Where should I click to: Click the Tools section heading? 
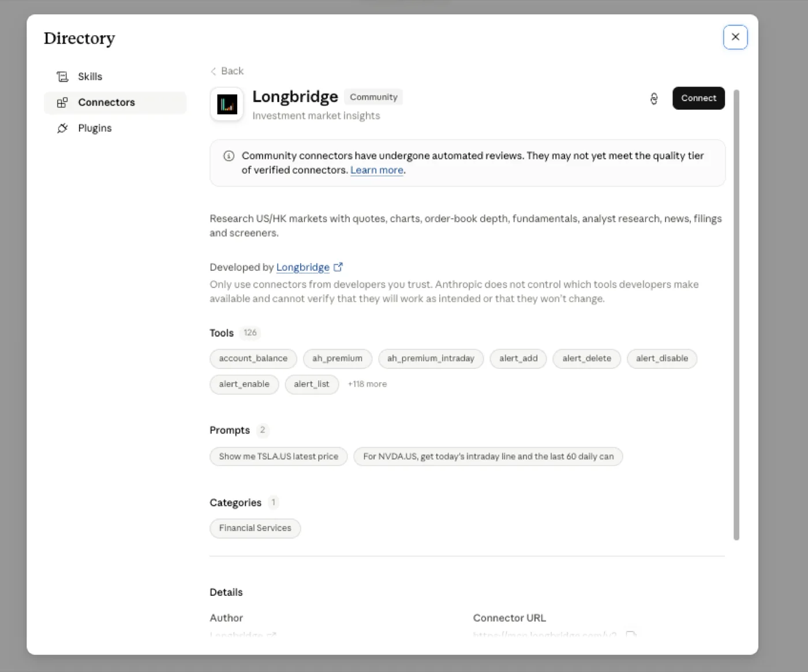pyautogui.click(x=222, y=333)
